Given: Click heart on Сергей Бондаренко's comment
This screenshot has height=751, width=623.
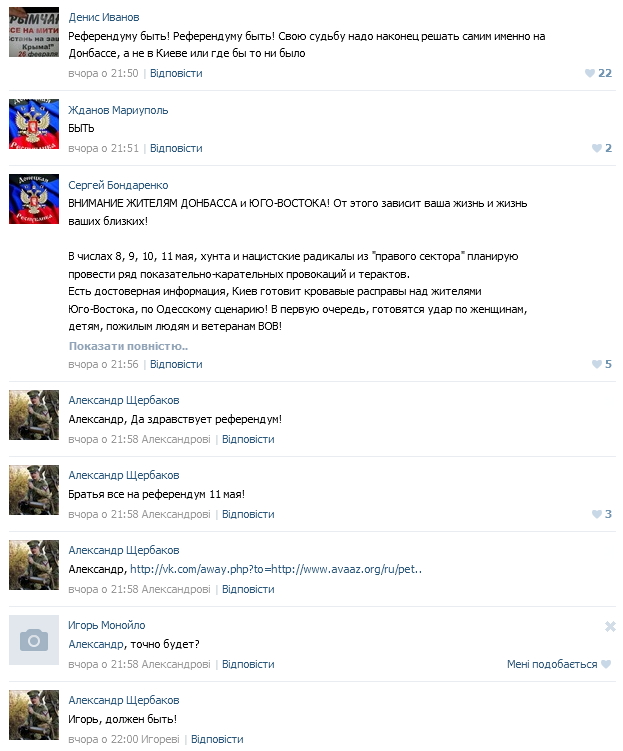Looking at the screenshot, I should tap(601, 364).
